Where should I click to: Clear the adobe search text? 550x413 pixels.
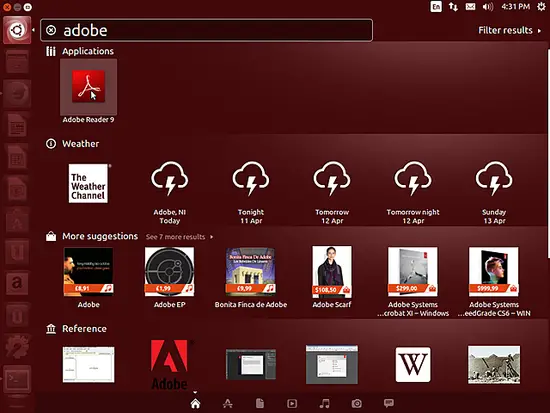pyautogui.click(x=51, y=31)
